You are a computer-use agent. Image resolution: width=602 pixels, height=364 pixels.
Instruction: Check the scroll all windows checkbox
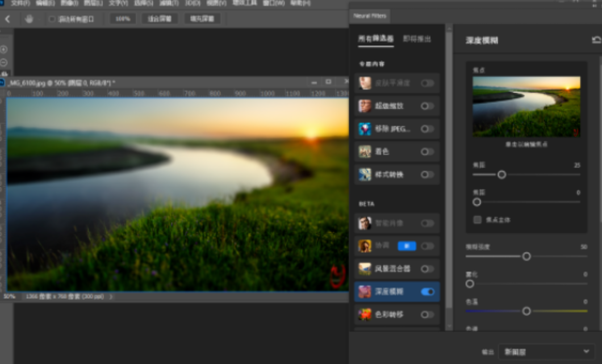(52, 19)
